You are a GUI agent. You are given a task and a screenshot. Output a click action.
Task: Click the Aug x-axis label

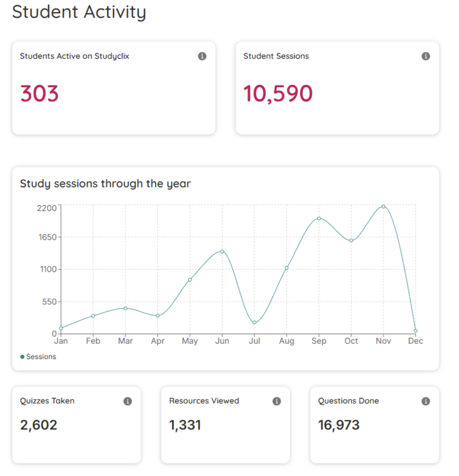pos(287,341)
